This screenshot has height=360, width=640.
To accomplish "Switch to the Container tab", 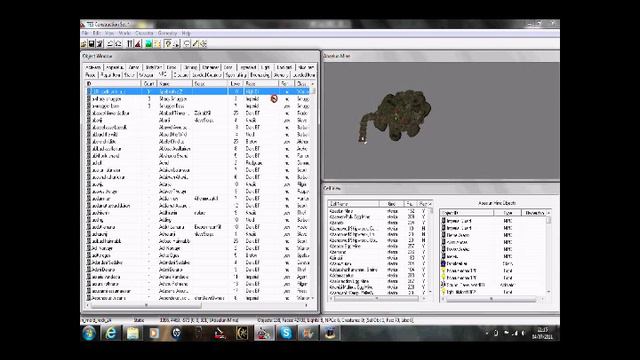I will pyautogui.click(x=210, y=67).
